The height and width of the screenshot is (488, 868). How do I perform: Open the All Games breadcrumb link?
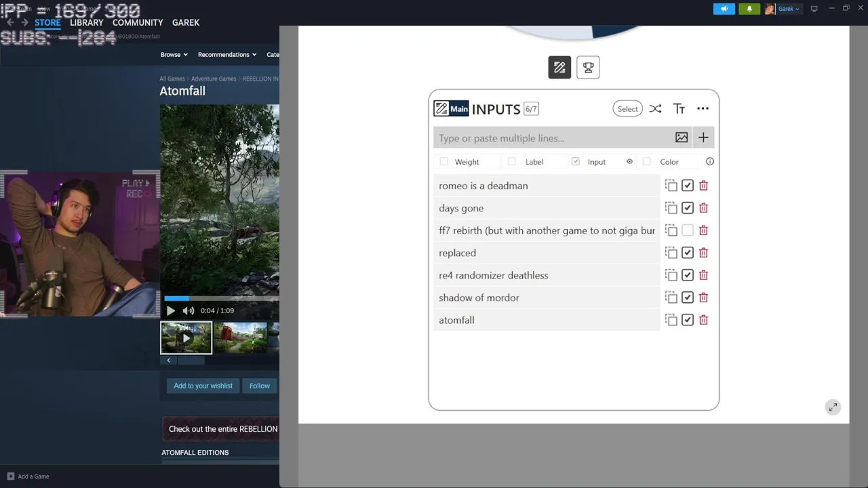pyautogui.click(x=172, y=79)
